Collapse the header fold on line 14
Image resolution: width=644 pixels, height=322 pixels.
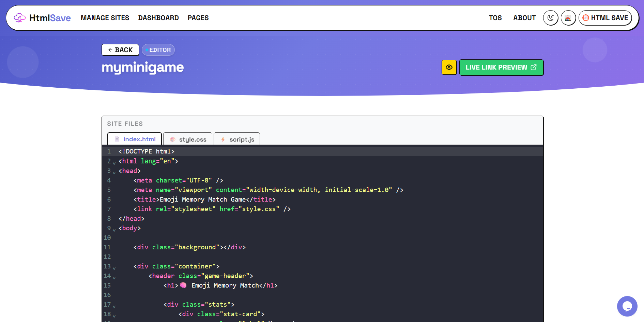click(114, 278)
